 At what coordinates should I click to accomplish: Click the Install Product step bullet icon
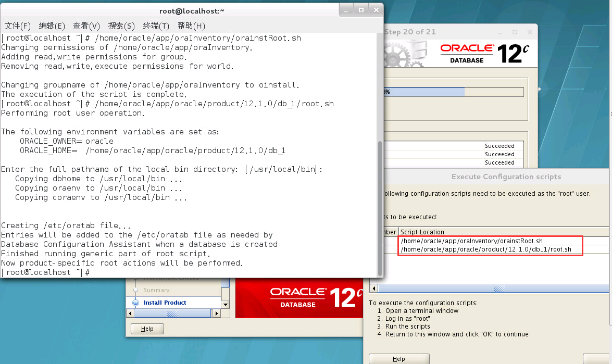135,303
